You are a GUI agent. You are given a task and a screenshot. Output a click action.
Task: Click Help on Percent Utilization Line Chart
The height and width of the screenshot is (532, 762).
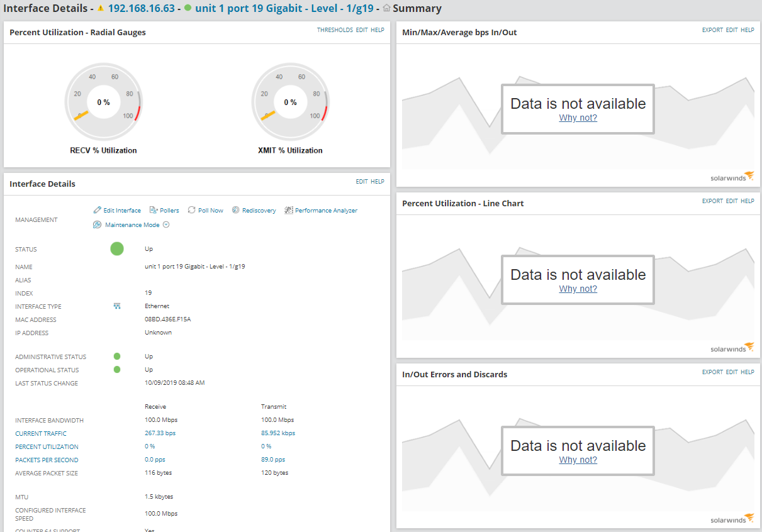[x=748, y=201]
